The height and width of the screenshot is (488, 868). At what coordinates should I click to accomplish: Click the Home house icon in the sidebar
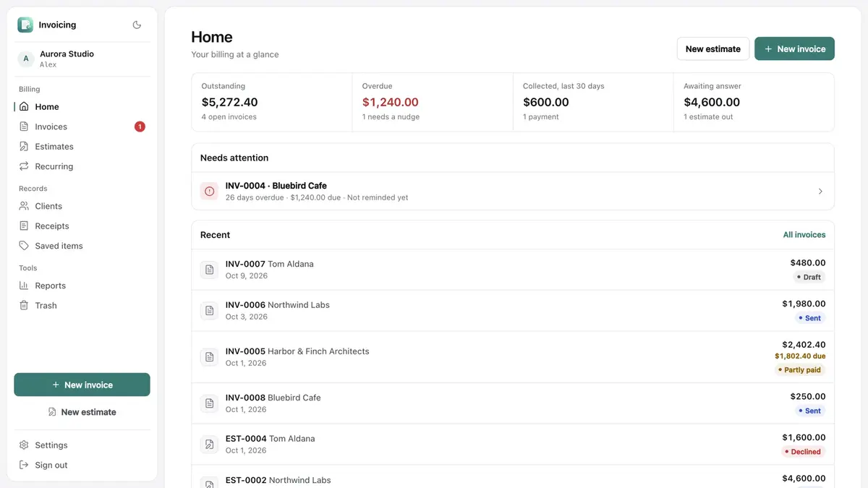click(24, 106)
